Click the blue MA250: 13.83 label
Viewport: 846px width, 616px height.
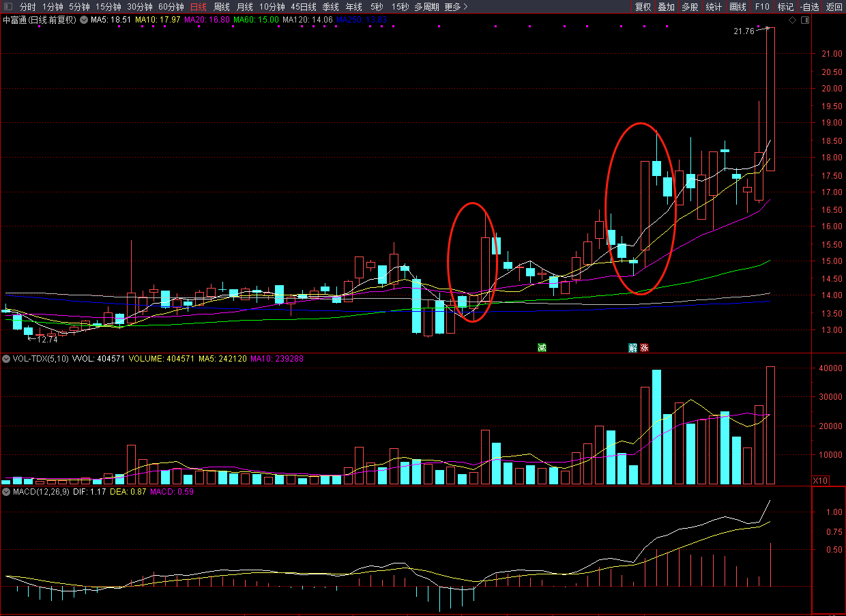pos(362,20)
